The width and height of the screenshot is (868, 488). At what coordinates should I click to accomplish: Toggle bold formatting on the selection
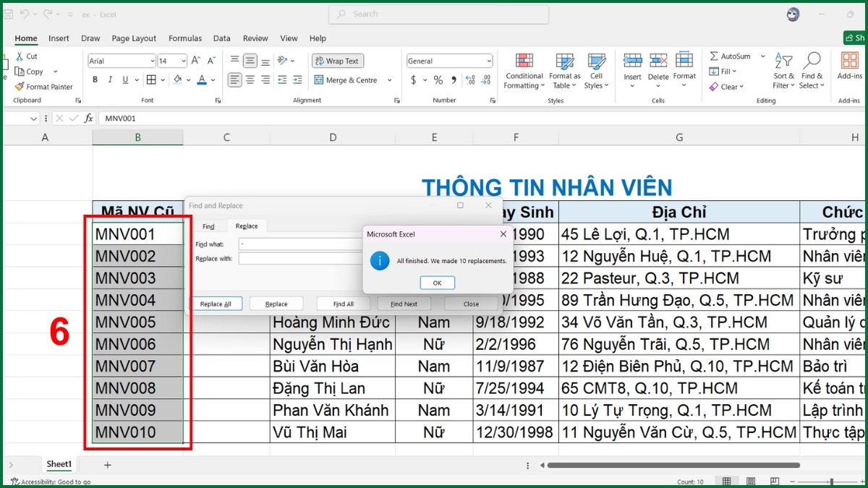94,80
